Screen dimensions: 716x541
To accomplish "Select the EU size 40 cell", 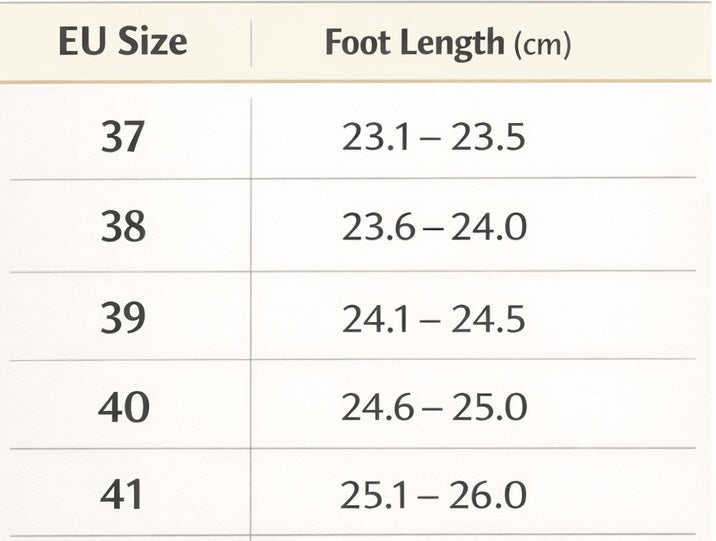I will pyautogui.click(x=123, y=408).
